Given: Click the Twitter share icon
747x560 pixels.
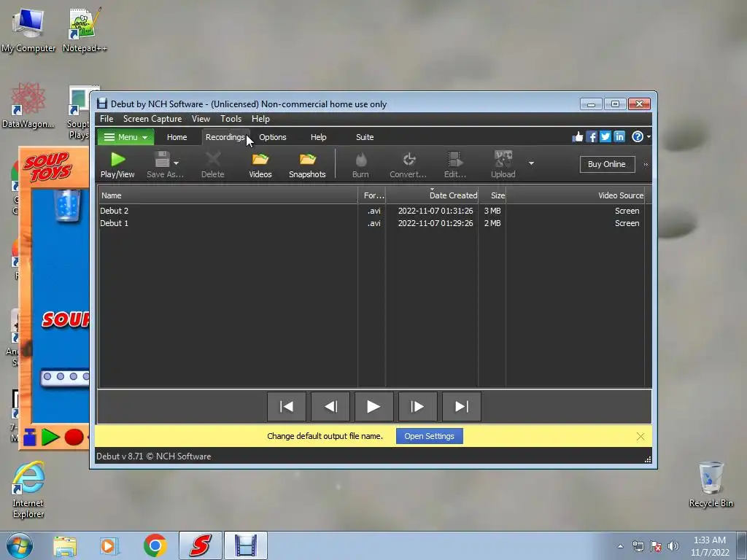Looking at the screenshot, I should pos(605,137).
